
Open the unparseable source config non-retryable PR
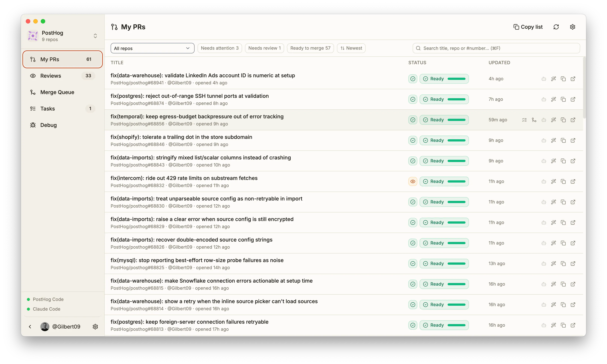pos(206,199)
